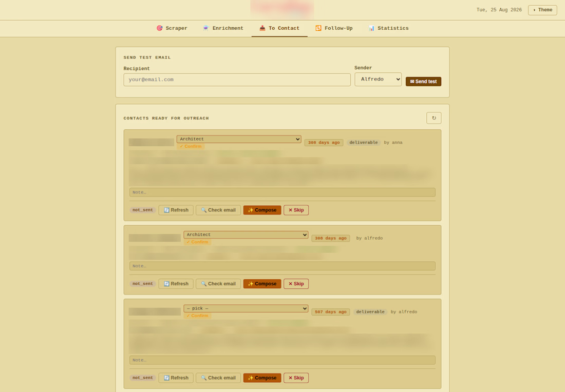Skip the contact added by anna
565x392 pixels.
click(x=296, y=210)
